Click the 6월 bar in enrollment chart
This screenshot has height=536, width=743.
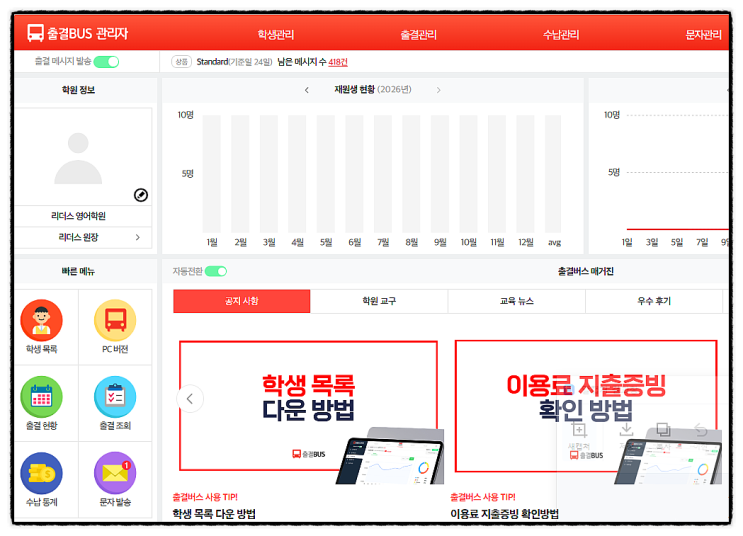[354, 173]
